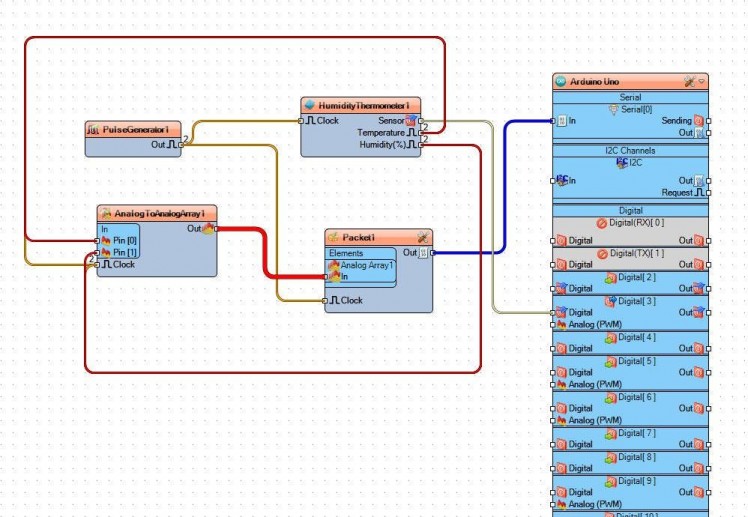This screenshot has width=748, height=517.
Task: Click the Digital[ 3 ] Out pin icon
Action: [699, 312]
